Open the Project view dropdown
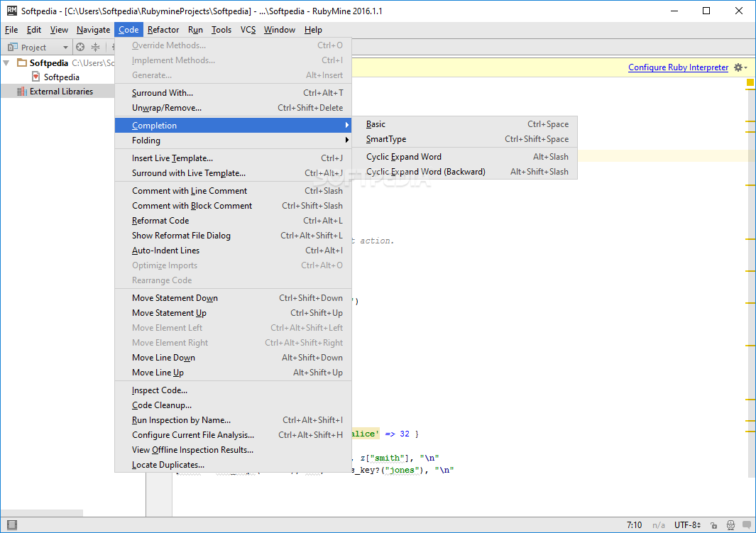Image resolution: width=756 pixels, height=533 pixels. click(x=65, y=48)
